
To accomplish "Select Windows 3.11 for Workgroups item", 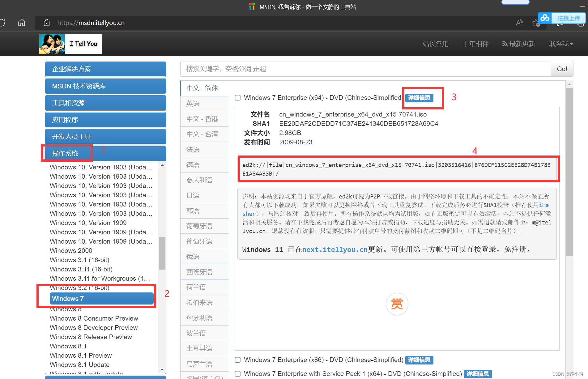I will click(x=100, y=279).
